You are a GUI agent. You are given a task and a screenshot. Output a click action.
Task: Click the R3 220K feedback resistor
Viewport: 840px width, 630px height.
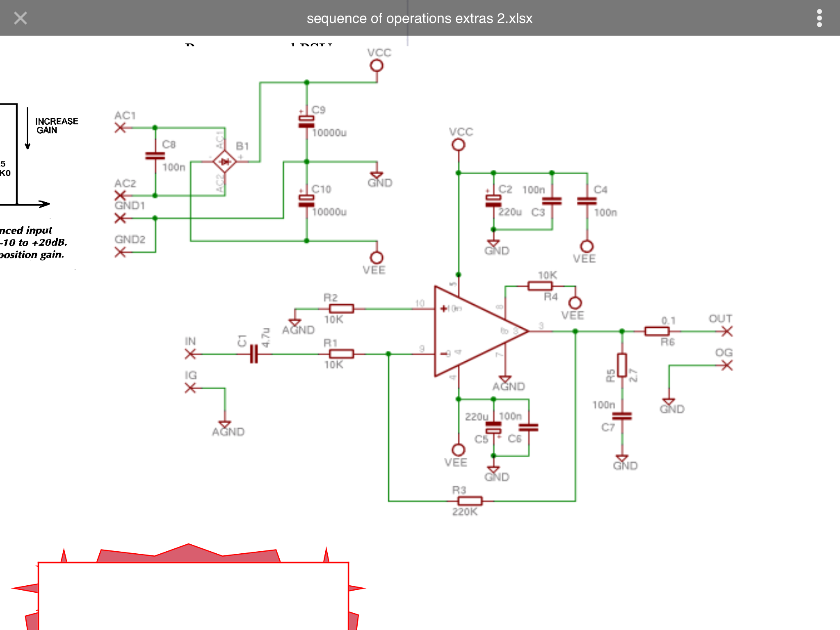click(470, 501)
